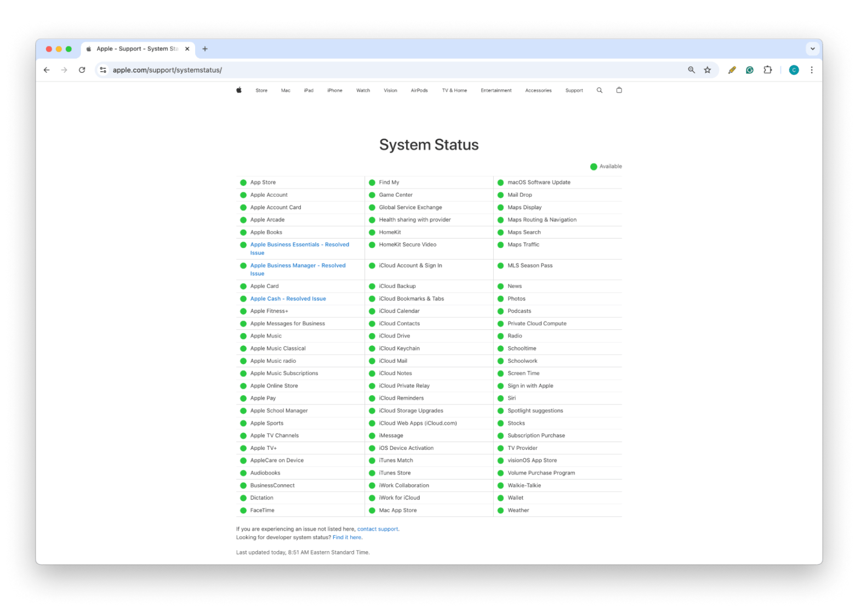Click the green dot next to Find My
The image size is (855, 616).
372,182
